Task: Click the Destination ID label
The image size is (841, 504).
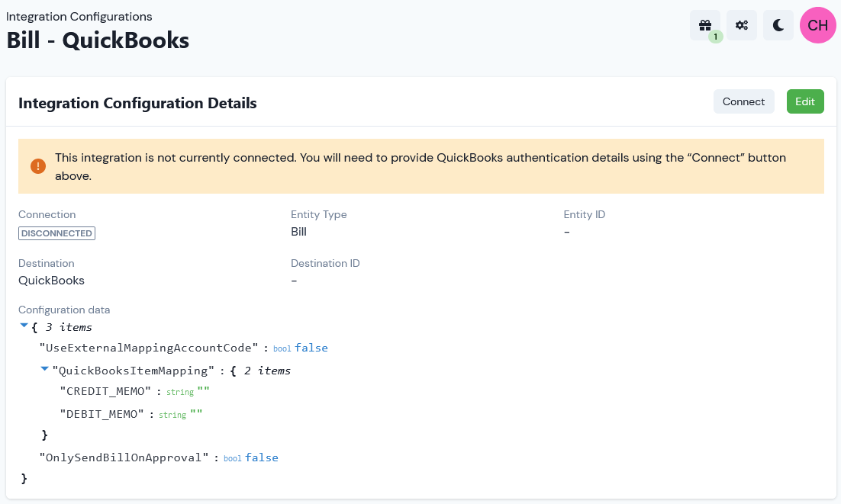Action: coord(325,263)
